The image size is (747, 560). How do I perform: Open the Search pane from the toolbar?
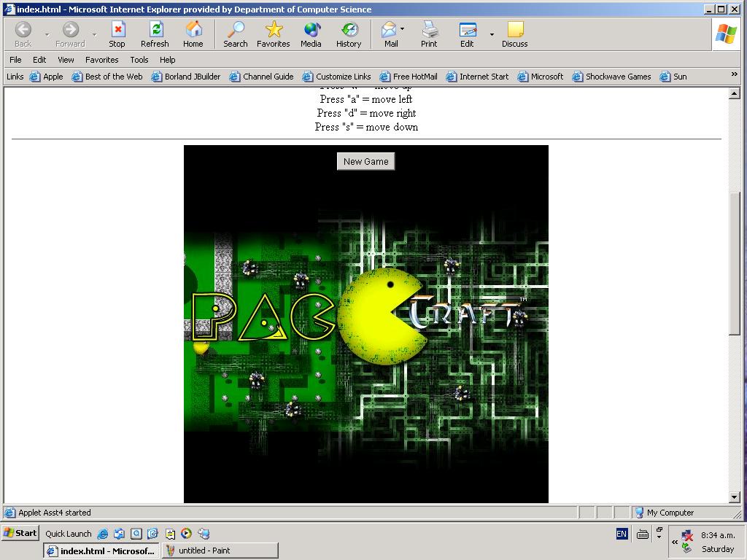236,34
